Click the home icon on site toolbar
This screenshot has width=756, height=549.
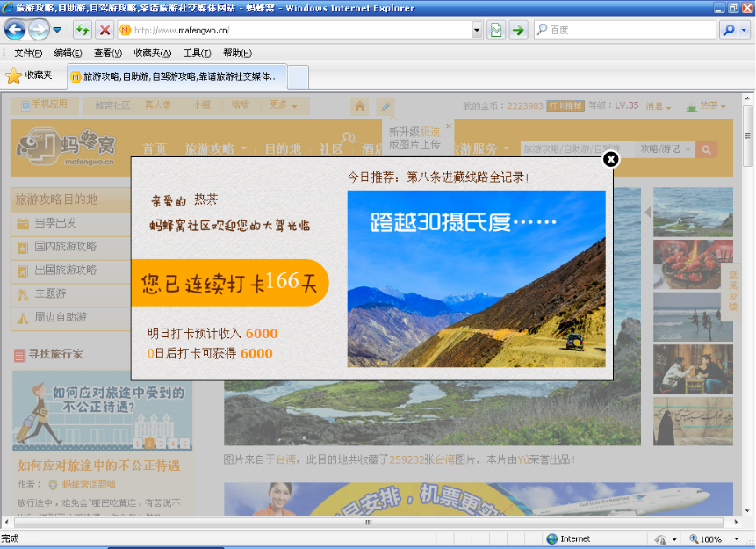coord(360,106)
